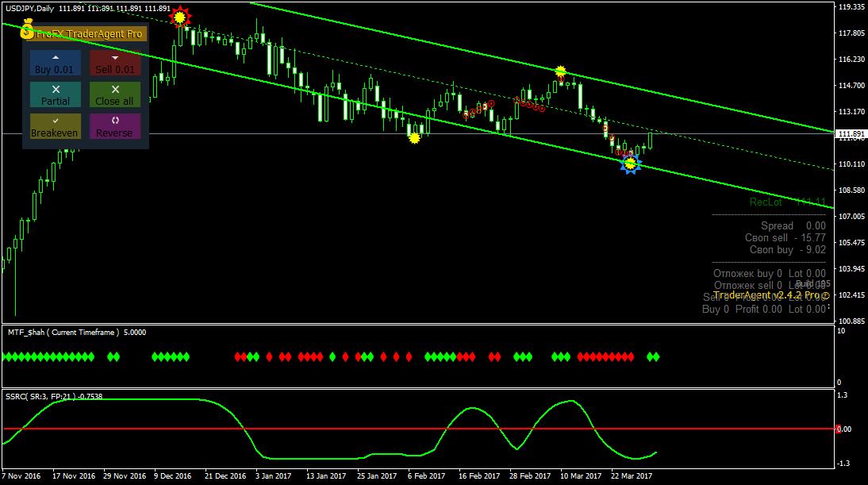Viewport: 868px width, 485px height.
Task: Click the last green diamond in MTF row
Action: (656, 357)
